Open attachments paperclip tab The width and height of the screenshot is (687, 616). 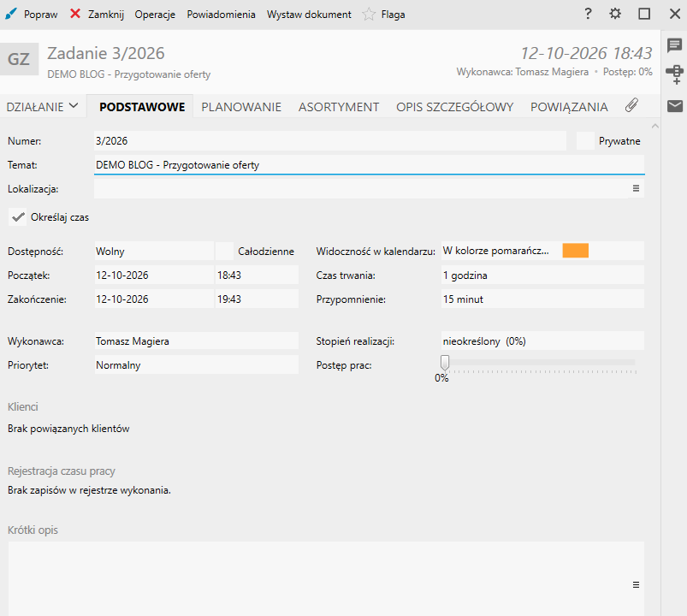(631, 105)
